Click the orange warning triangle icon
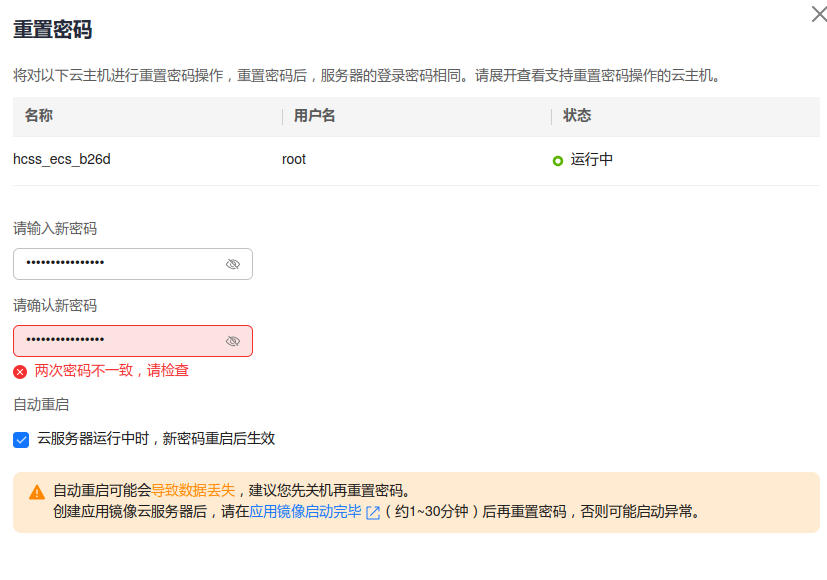 point(37,492)
